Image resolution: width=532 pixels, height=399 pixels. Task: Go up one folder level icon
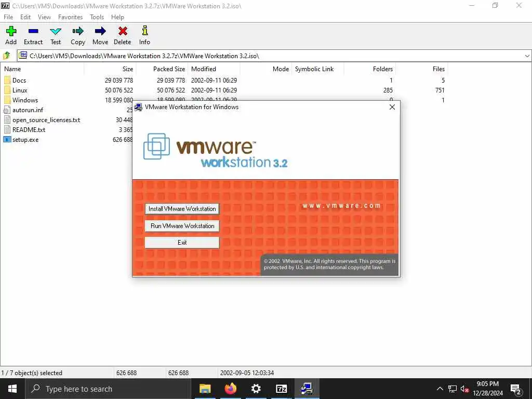point(7,56)
